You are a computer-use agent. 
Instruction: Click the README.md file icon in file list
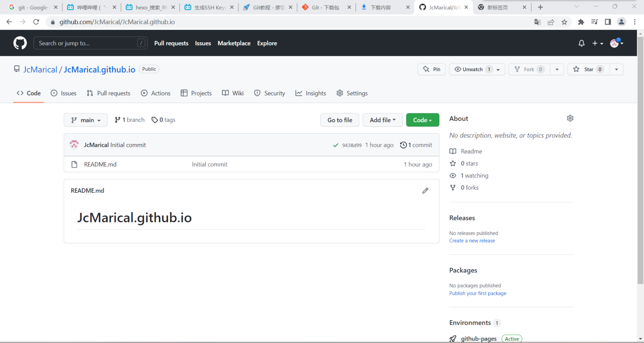point(74,164)
